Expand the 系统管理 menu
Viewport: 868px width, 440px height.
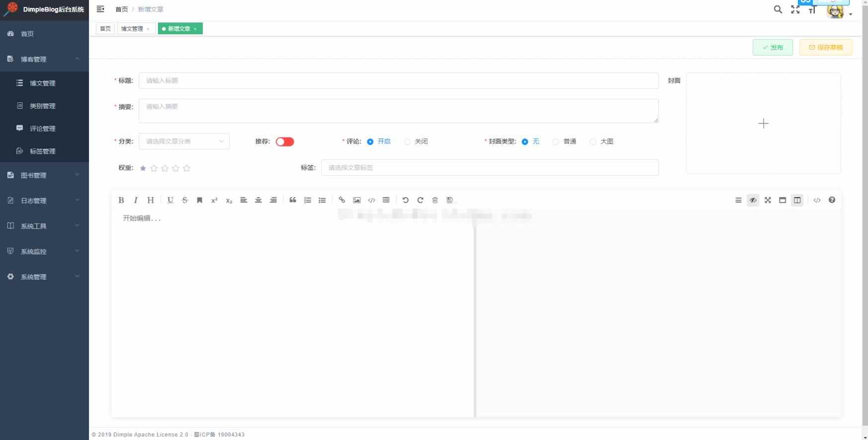pos(44,277)
